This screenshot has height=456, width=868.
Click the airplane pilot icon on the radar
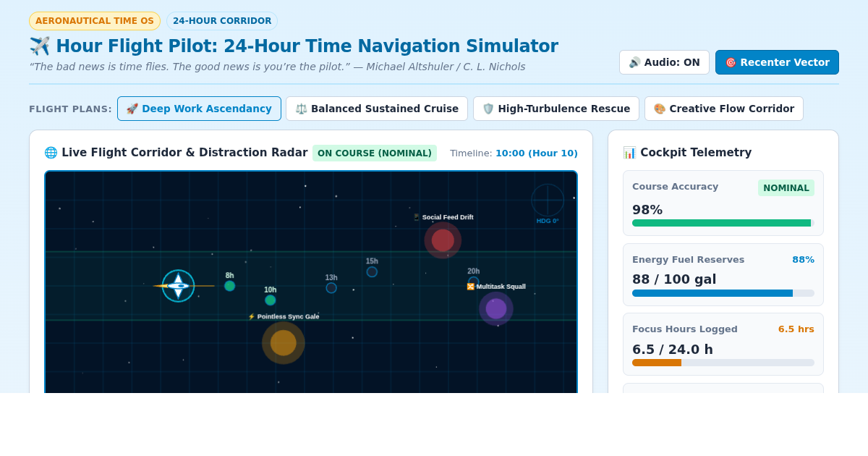(178, 286)
